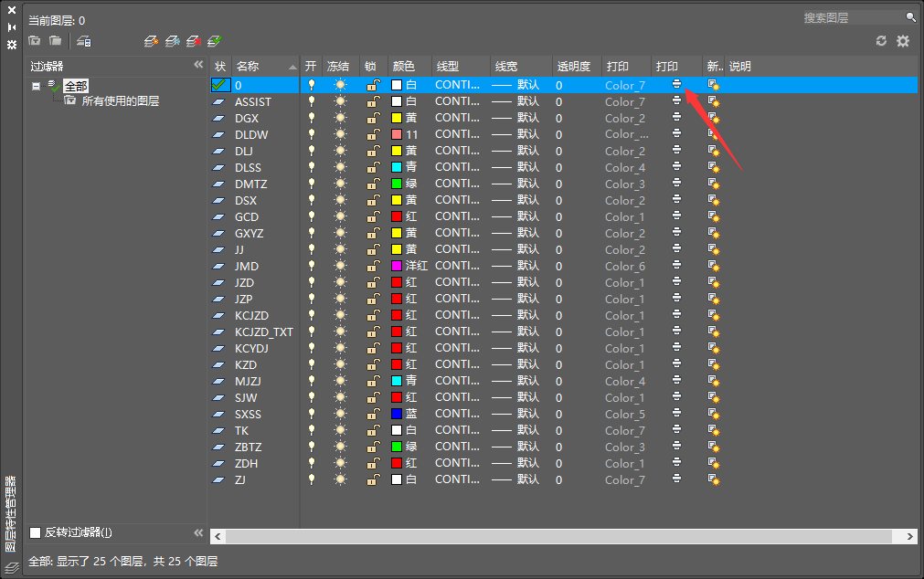Click the Delete Layer icon with red X
This screenshot has width=924, height=579.
(193, 41)
